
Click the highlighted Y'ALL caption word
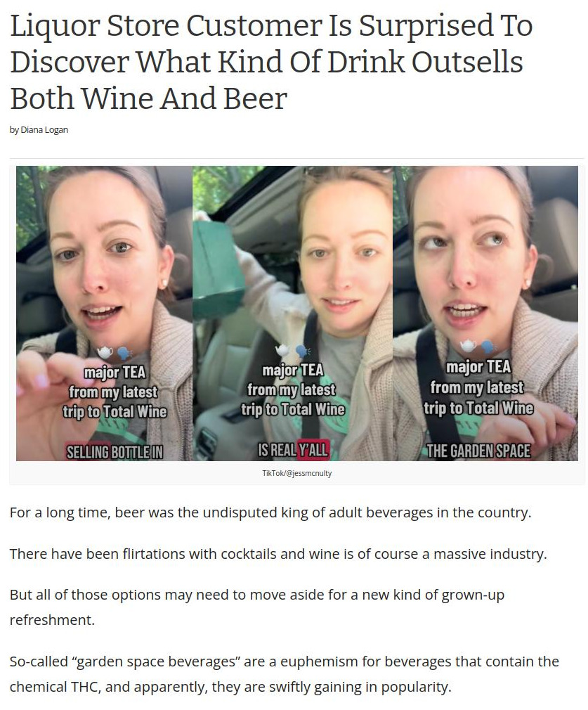pyautogui.click(x=313, y=450)
